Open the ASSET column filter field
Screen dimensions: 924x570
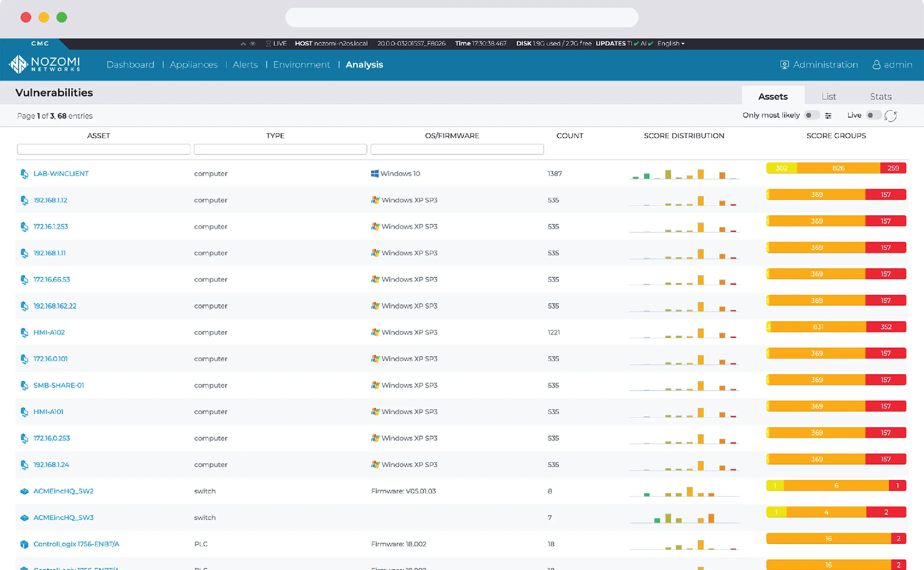(103, 149)
